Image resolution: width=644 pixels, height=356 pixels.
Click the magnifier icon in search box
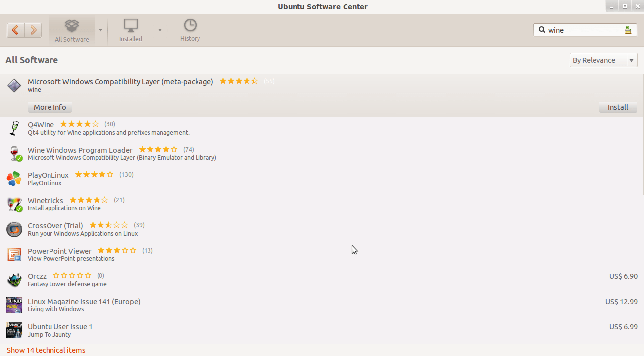point(541,30)
